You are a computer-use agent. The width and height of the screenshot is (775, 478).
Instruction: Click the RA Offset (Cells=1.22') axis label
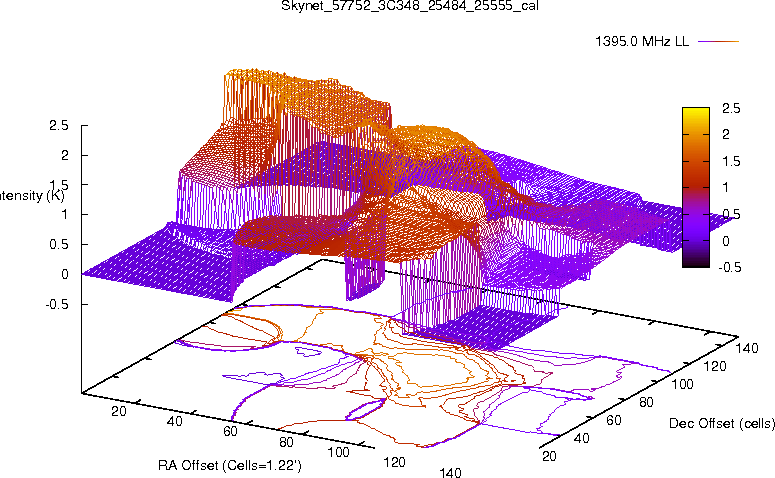point(229,465)
